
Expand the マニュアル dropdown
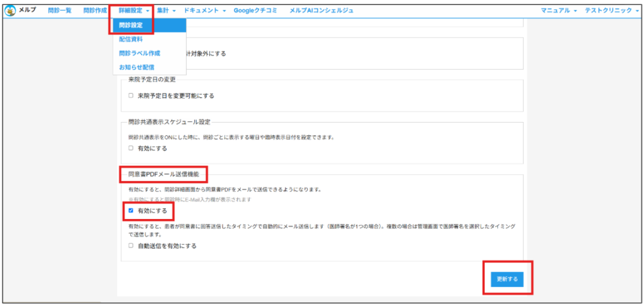pos(558,11)
